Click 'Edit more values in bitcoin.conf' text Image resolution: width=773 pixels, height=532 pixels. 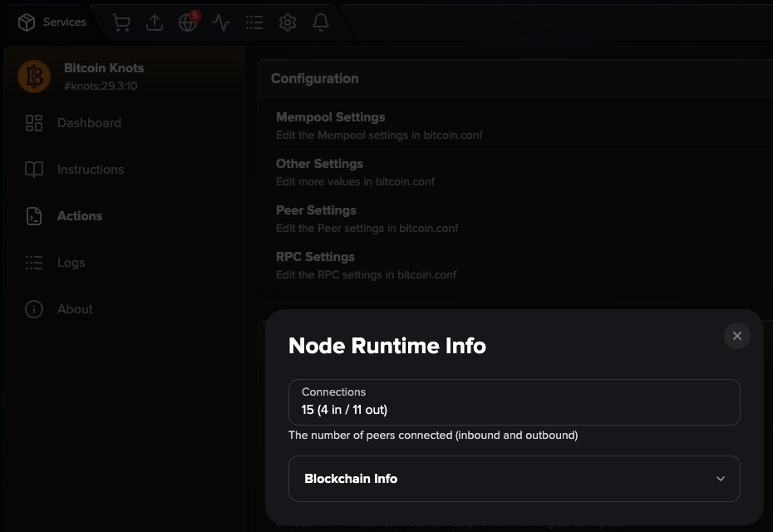click(x=356, y=181)
